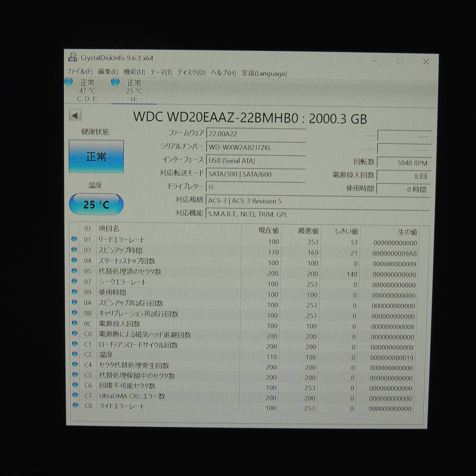Click the 健康状態 label
Screen dimensions: 476x476
click(x=95, y=132)
